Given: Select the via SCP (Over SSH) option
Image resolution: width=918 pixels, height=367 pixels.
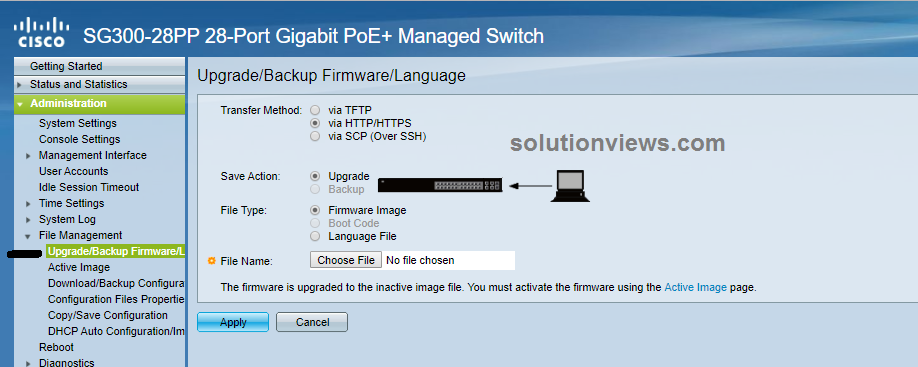Looking at the screenshot, I should [316, 136].
